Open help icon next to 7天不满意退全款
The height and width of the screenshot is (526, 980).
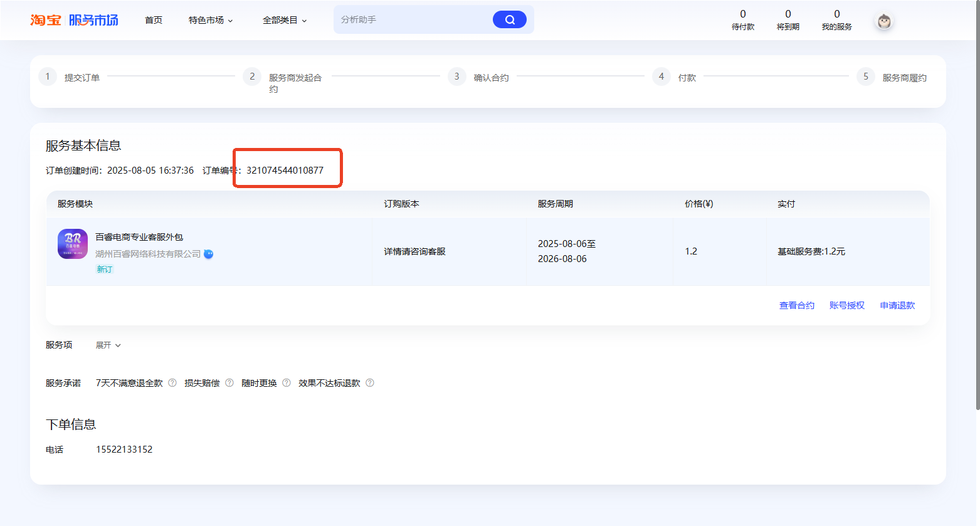point(172,382)
